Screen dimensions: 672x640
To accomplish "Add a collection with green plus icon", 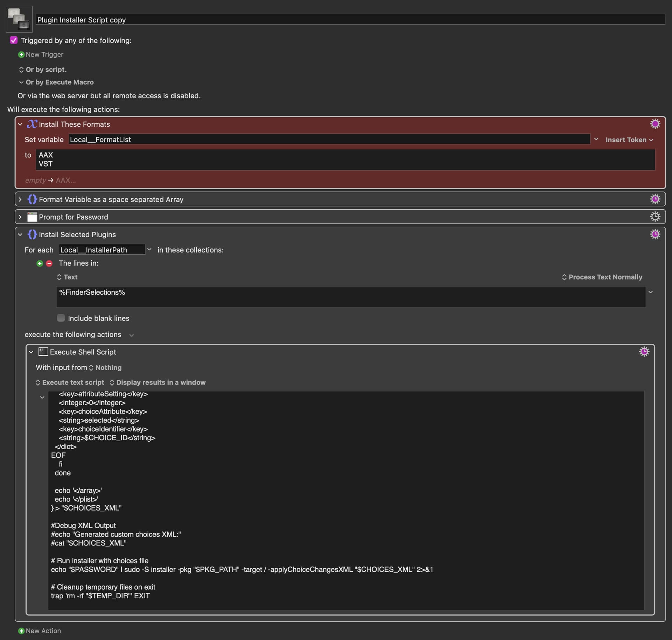I will click(40, 263).
